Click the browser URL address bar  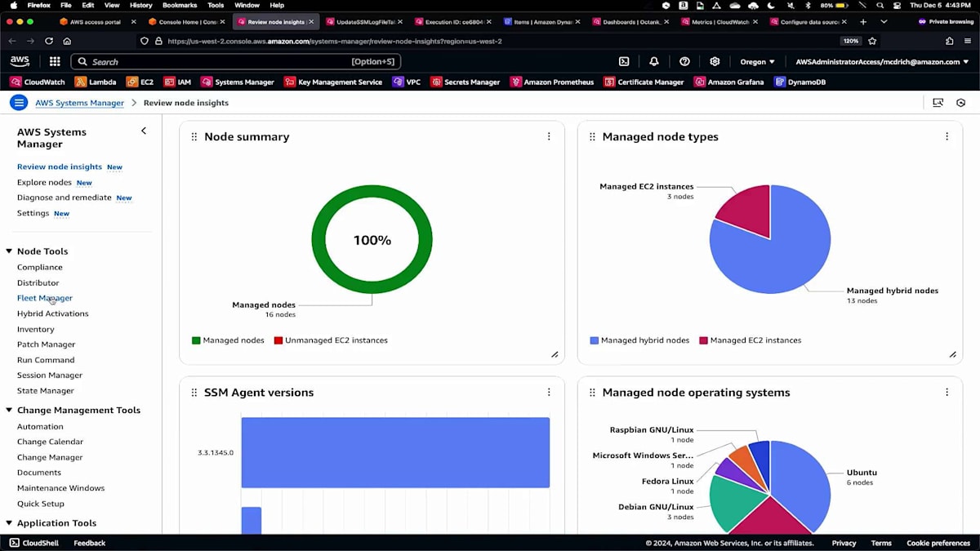pyautogui.click(x=492, y=41)
